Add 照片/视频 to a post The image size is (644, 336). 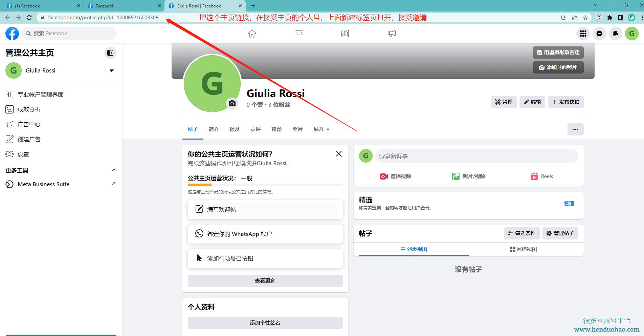(468, 176)
